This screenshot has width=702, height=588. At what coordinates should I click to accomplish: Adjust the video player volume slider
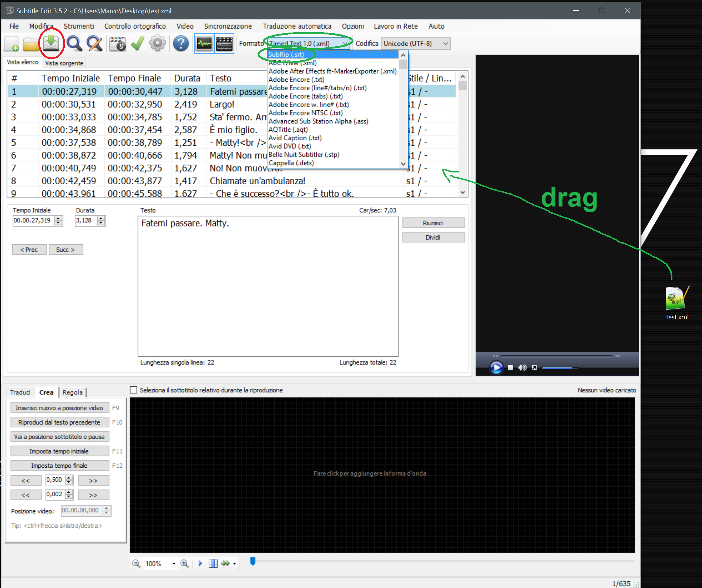pos(560,368)
